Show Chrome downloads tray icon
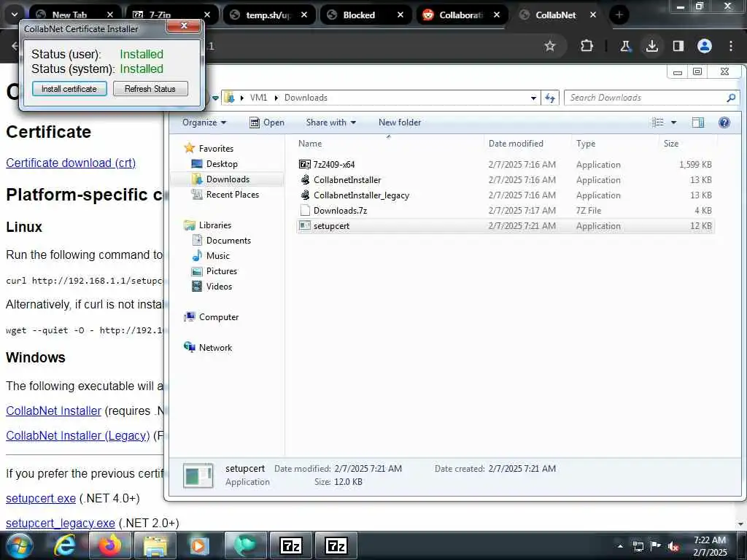Screen dimensions: 747x560 pyautogui.click(x=651, y=46)
